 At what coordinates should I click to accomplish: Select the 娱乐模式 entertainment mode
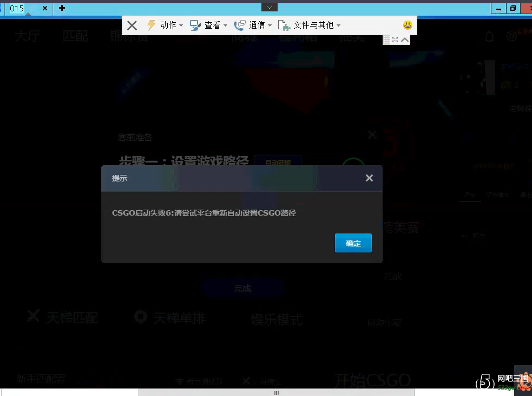pyautogui.click(x=277, y=320)
